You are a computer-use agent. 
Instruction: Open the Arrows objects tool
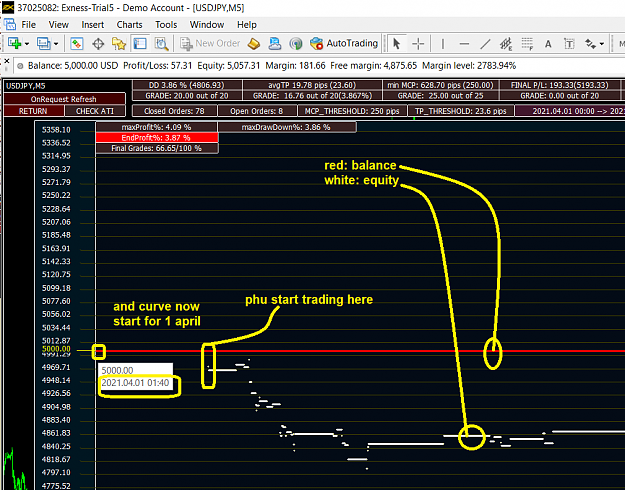click(590, 43)
